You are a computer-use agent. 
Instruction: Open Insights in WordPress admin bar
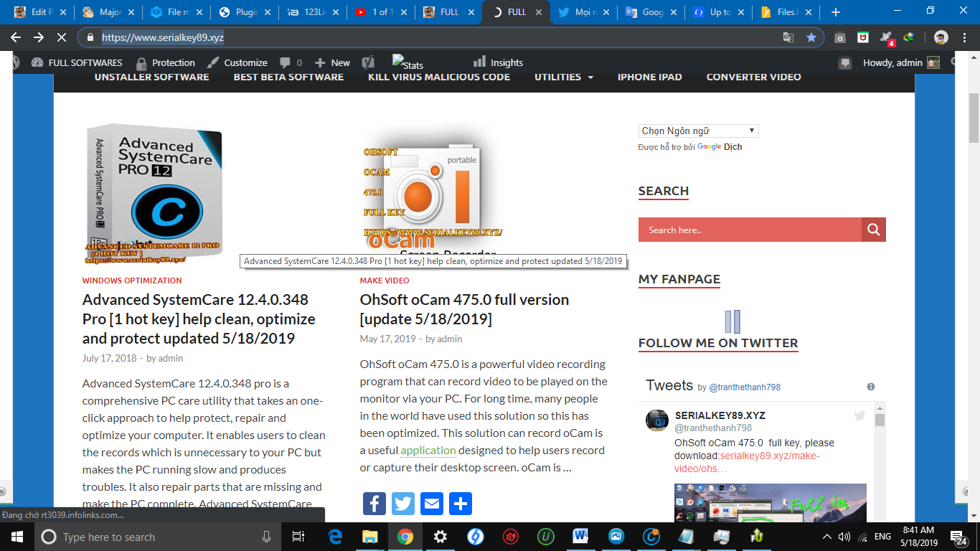click(499, 62)
